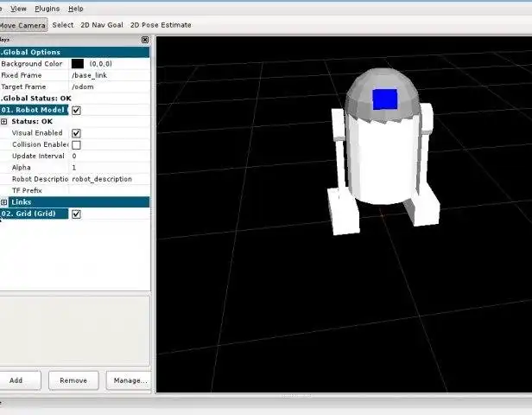
Task: Select the Global Options header
Action: click(74, 52)
